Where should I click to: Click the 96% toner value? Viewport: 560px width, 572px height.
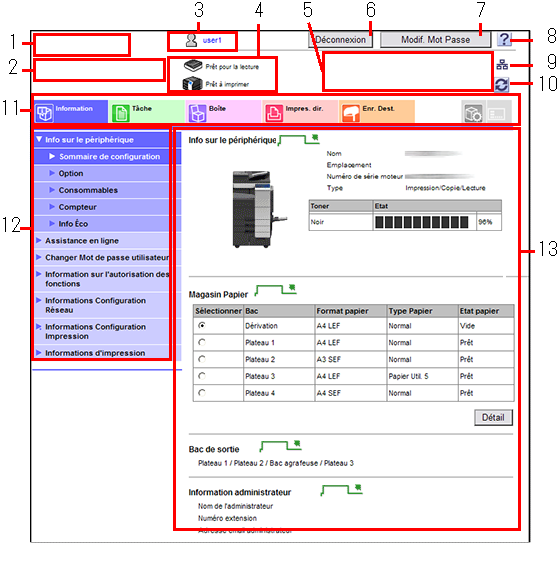click(x=485, y=222)
